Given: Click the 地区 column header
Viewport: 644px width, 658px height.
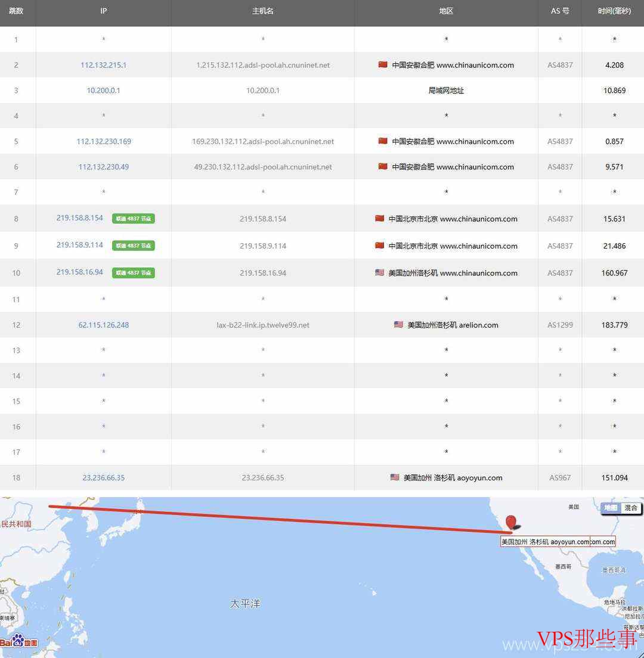Looking at the screenshot, I should (x=446, y=11).
